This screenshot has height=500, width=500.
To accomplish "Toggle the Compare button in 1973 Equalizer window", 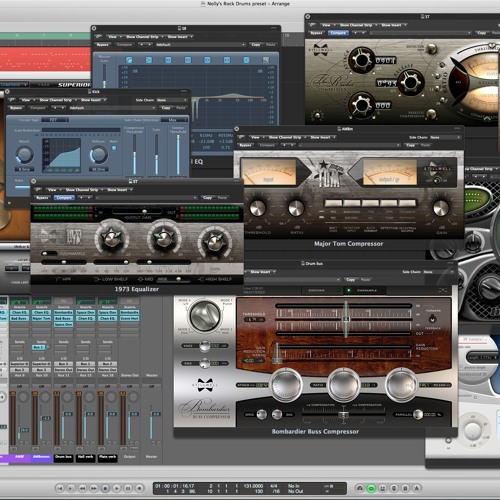I will (x=64, y=198).
